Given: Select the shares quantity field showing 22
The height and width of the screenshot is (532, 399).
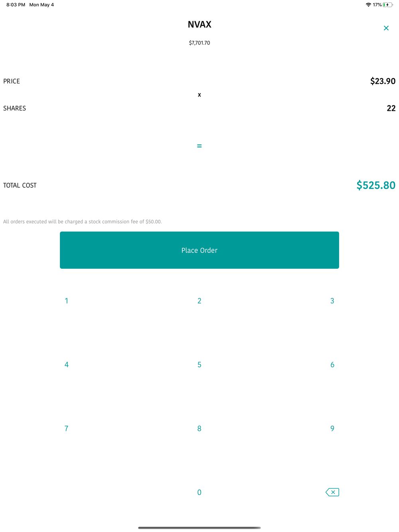Looking at the screenshot, I should 391,108.
